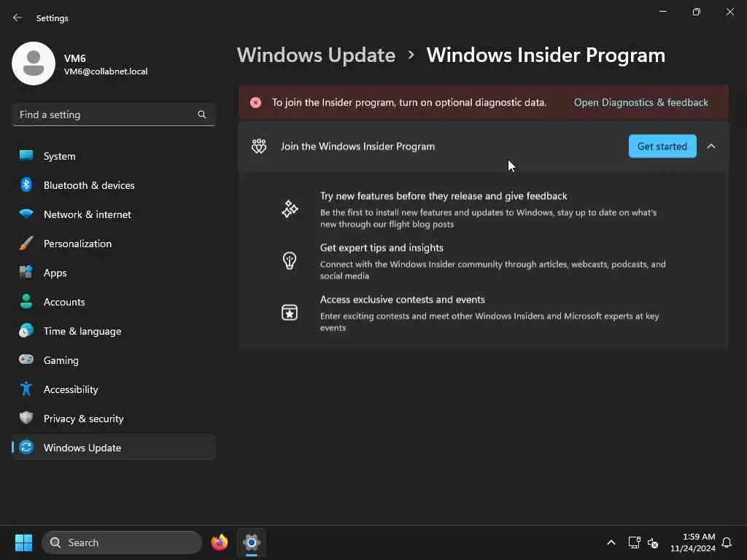Click the optional diagnostic data warning message
Viewport: 747px width, 560px height.
[x=409, y=102]
